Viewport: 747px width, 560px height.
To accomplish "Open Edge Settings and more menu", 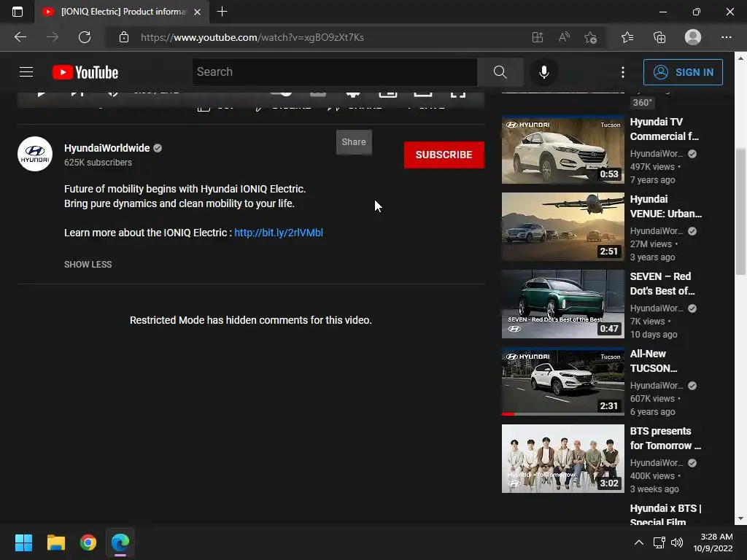I will coord(726,37).
